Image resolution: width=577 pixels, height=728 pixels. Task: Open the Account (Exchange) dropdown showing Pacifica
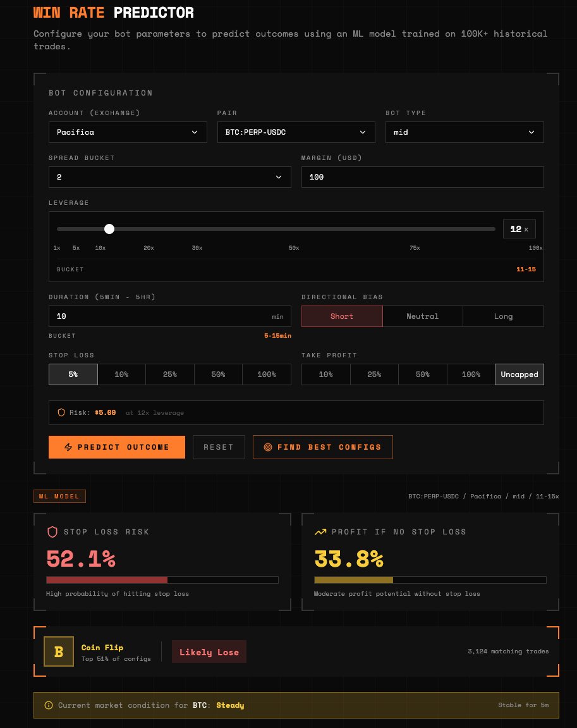click(x=128, y=132)
